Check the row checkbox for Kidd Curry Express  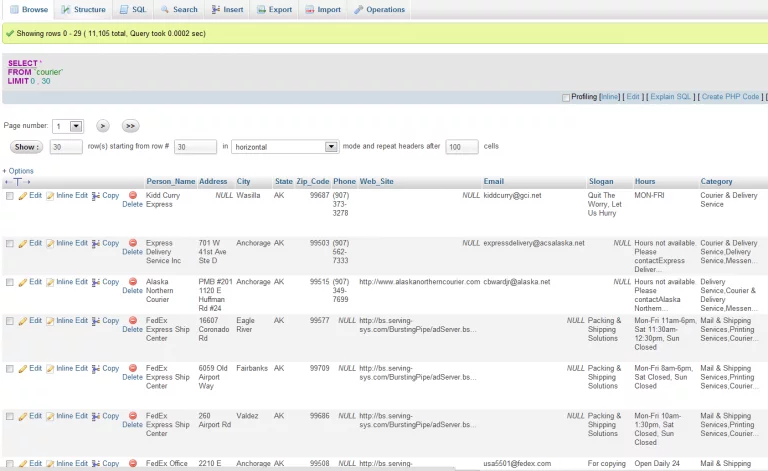[x=9, y=196]
